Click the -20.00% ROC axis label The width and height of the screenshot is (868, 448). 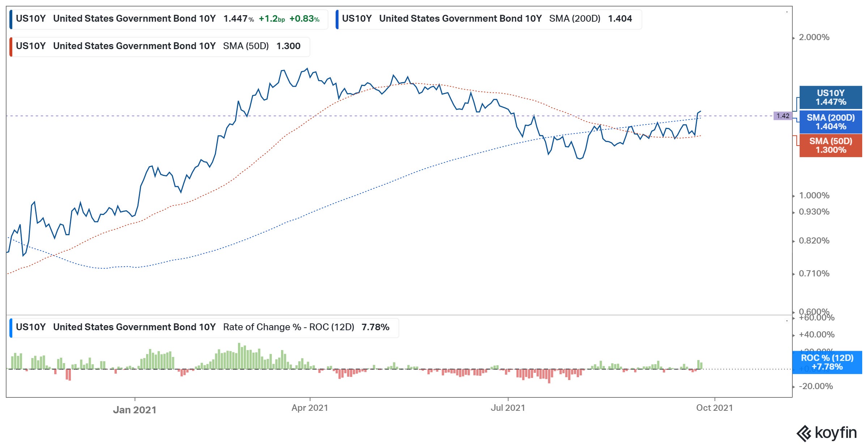(x=816, y=386)
